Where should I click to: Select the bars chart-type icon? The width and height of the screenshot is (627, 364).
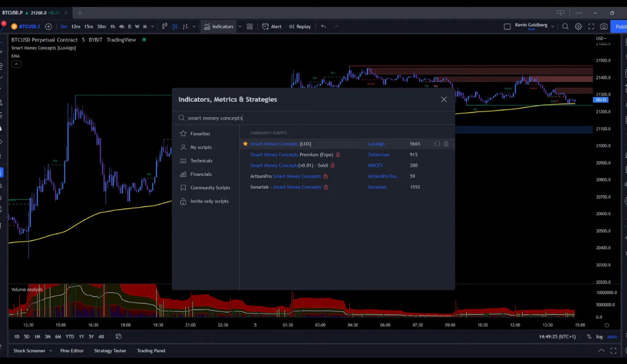185,26
